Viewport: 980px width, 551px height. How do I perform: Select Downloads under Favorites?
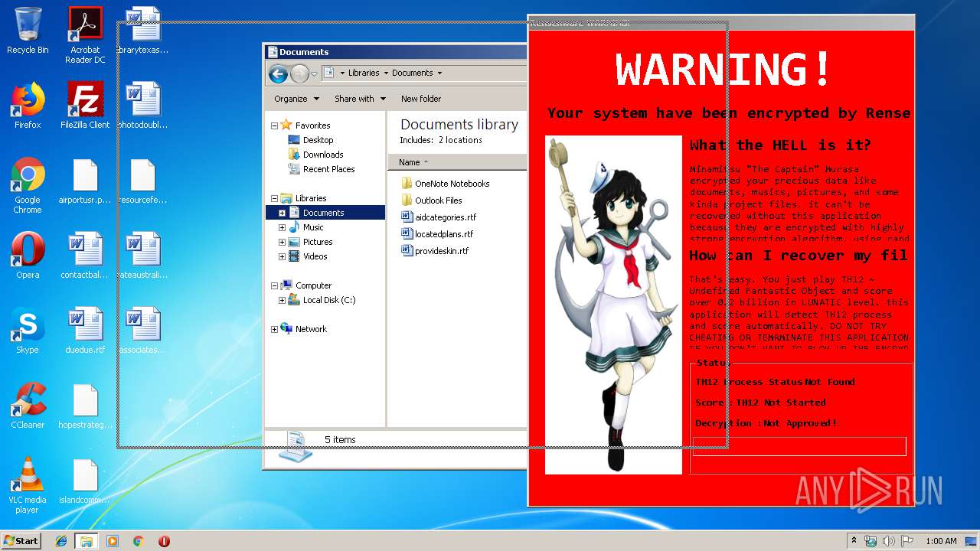(323, 155)
